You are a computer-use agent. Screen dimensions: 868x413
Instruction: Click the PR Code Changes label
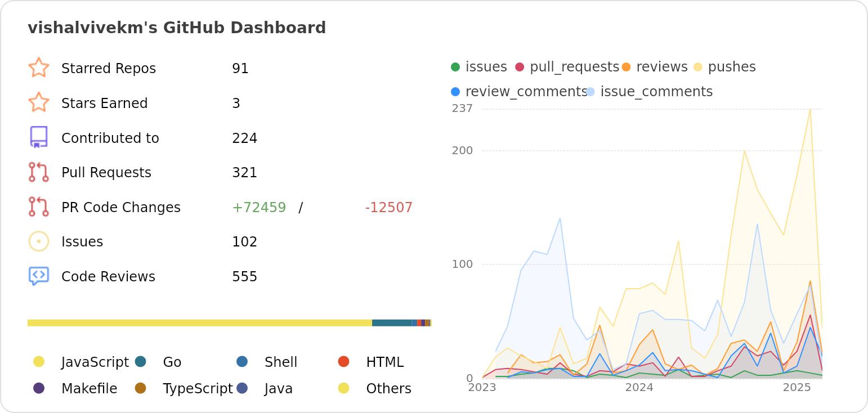pos(121,208)
